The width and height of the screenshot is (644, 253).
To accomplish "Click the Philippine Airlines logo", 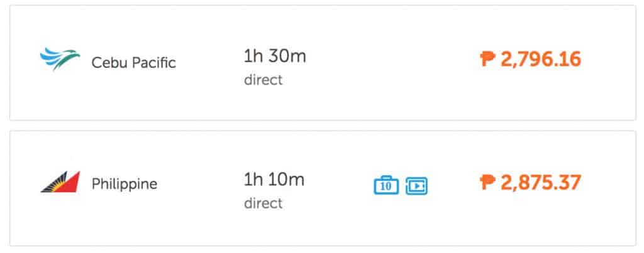I will coord(59,181).
